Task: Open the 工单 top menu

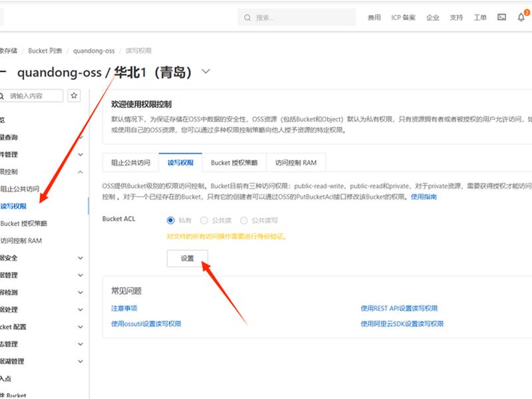Action: 480,17
